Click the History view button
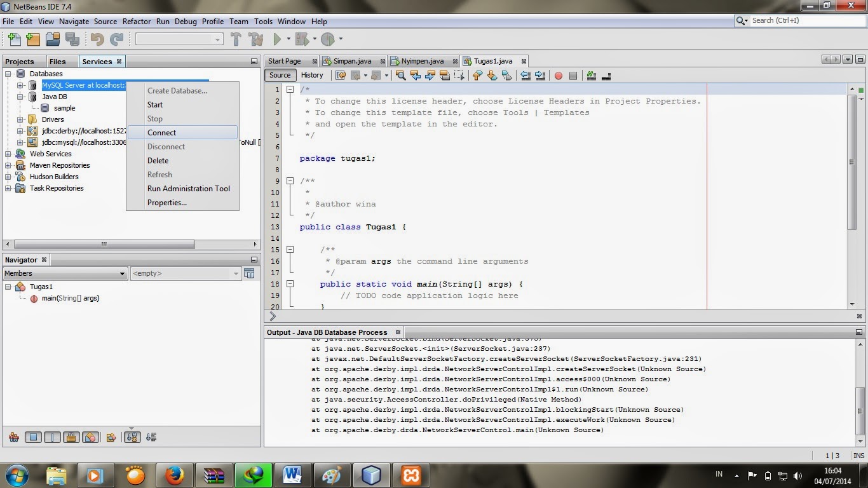The image size is (868, 488). click(312, 75)
